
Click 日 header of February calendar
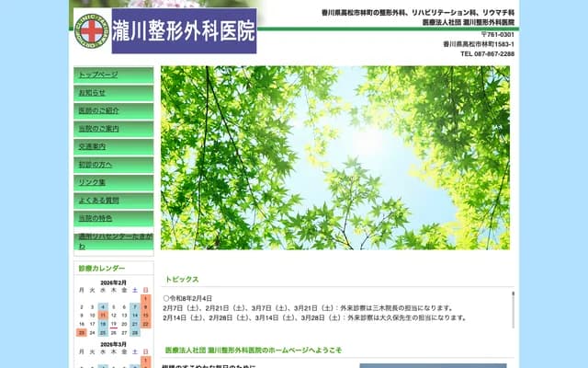[x=146, y=291]
